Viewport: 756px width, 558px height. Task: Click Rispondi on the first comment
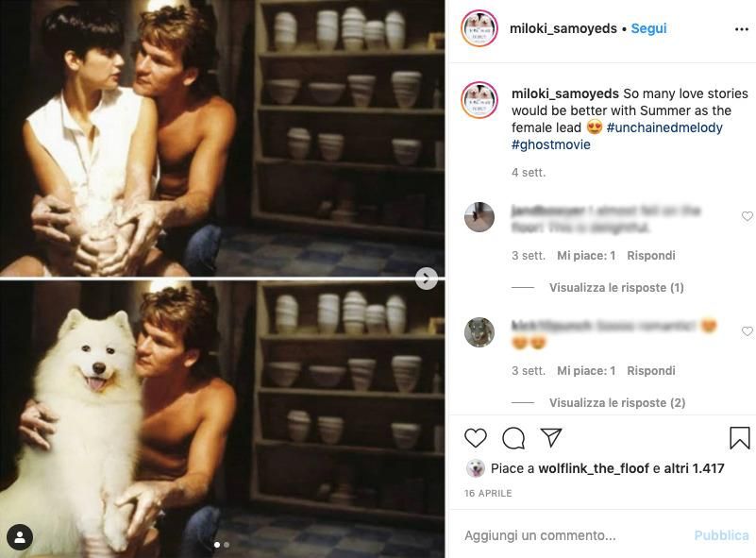click(651, 256)
